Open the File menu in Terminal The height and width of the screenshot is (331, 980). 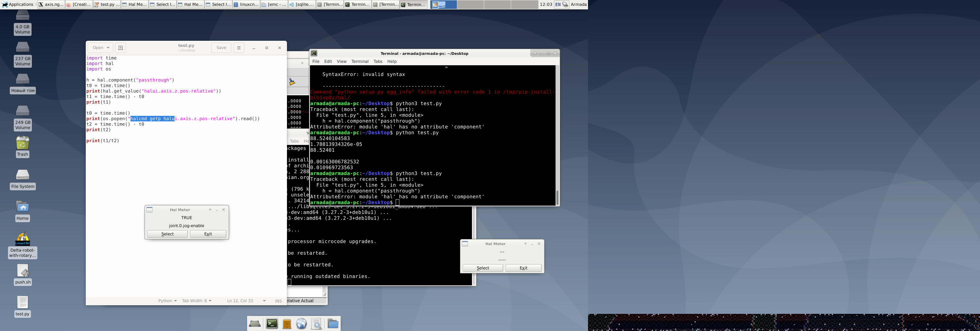coord(316,61)
